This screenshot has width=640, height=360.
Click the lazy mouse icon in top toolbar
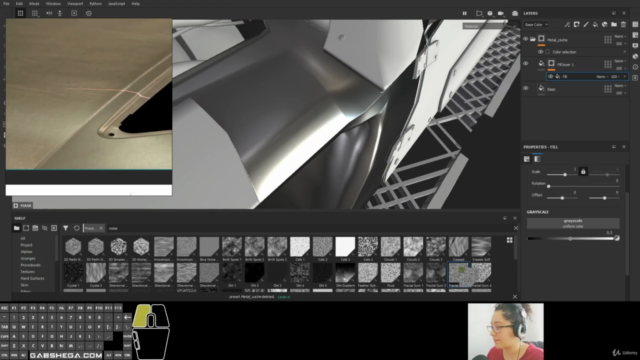(60, 13)
